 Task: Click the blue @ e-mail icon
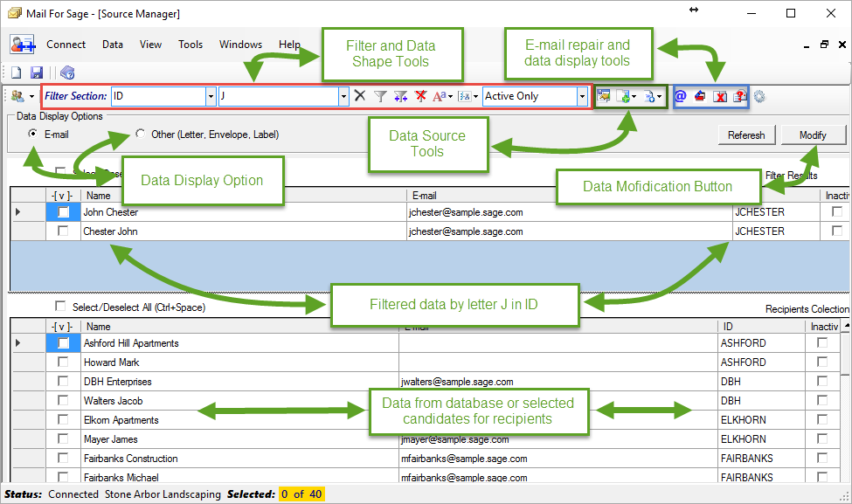[x=681, y=96]
